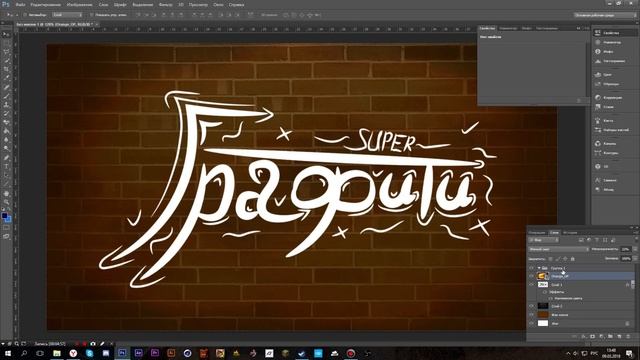Screen dimensions: 640x360
Task: Collapse effects arrow on Слой 1
Action: point(633,284)
